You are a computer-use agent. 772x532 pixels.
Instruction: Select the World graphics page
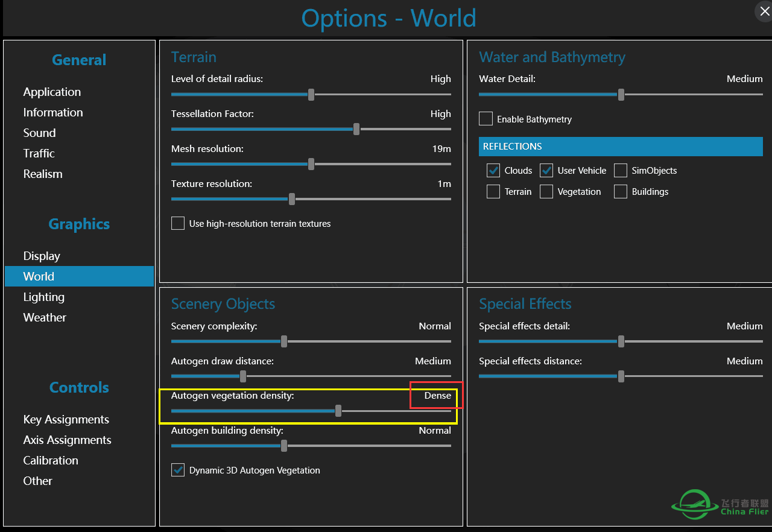(x=79, y=276)
